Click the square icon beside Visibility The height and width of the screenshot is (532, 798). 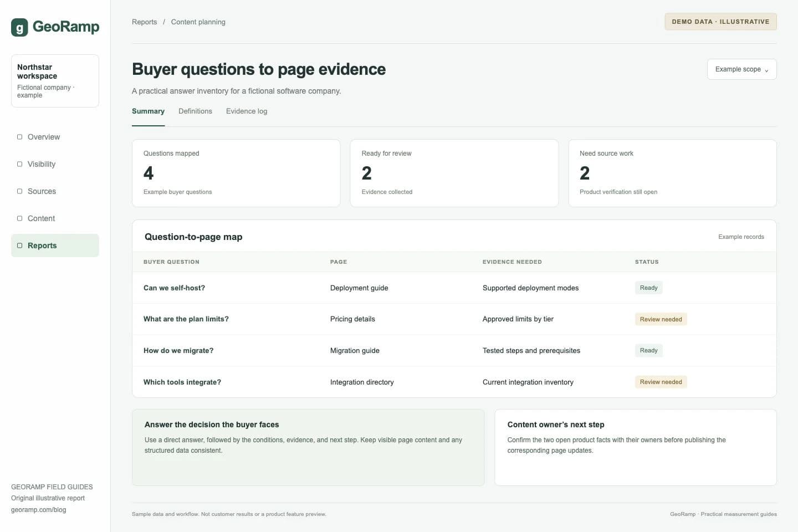point(20,164)
